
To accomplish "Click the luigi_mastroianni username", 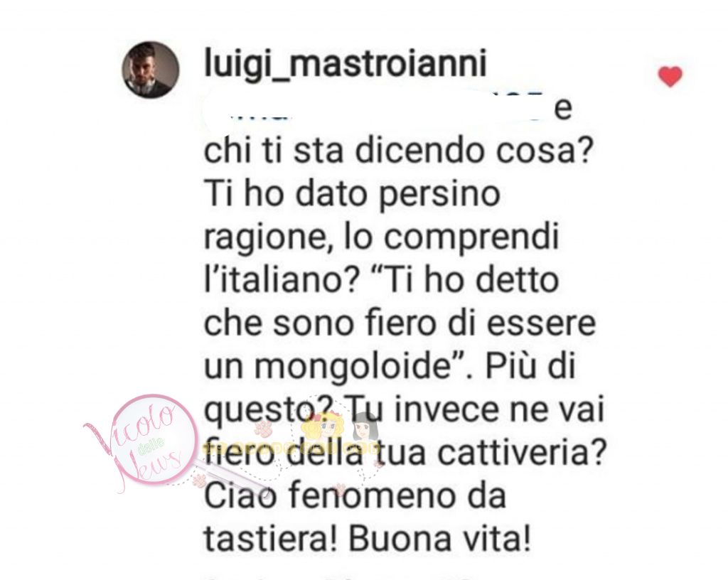I will (346, 63).
